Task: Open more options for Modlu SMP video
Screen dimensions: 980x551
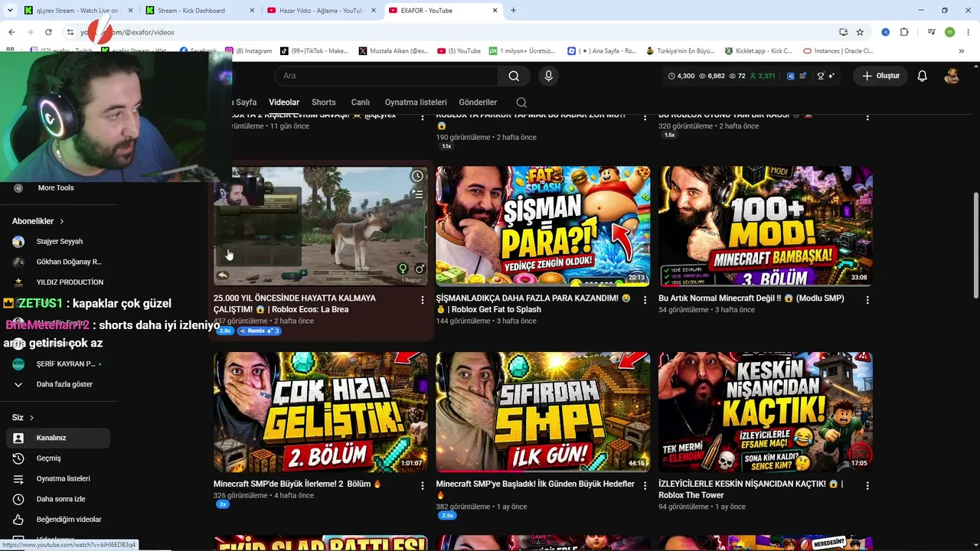Action: [867, 301]
